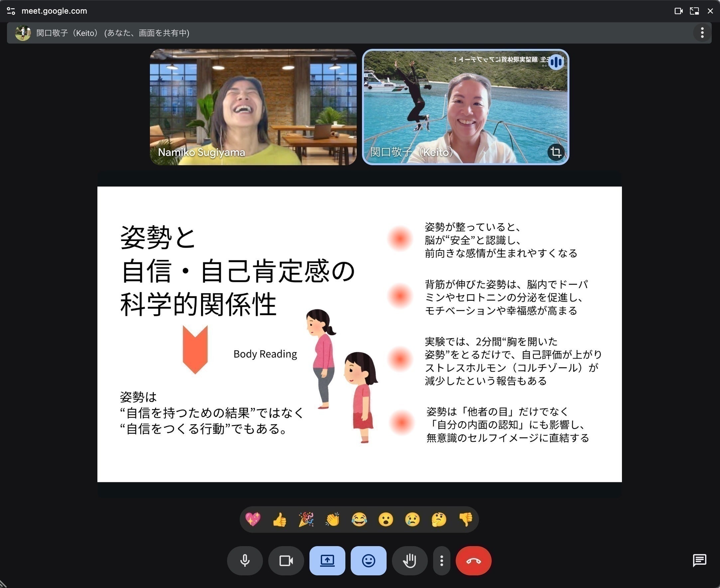
Task: Send the thinking face reaction
Action: click(x=439, y=519)
